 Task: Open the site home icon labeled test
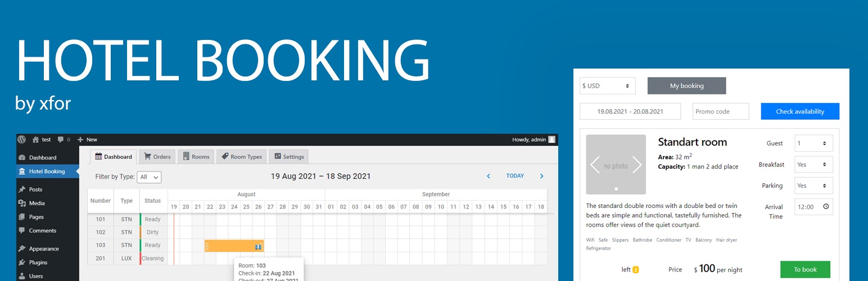(x=36, y=139)
